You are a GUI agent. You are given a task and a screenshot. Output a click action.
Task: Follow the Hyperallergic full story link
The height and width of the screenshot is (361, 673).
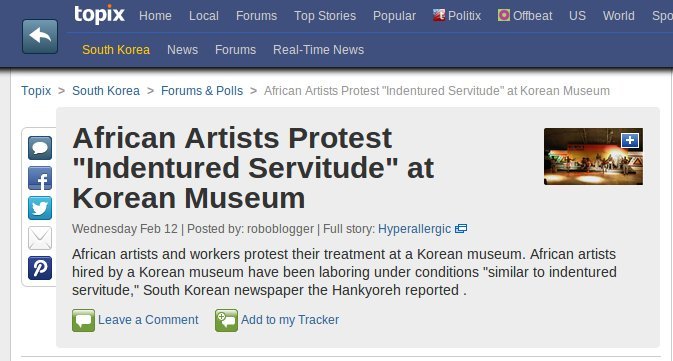(415, 229)
